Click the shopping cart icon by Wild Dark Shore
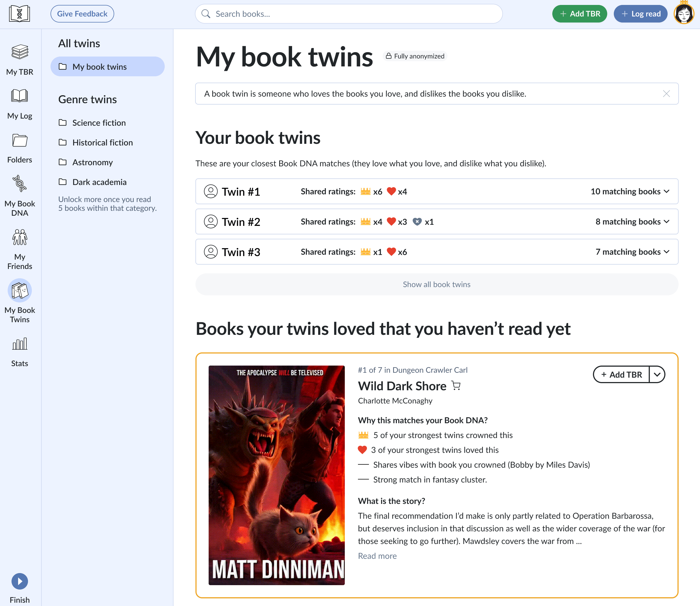700x606 pixels. pos(456,386)
